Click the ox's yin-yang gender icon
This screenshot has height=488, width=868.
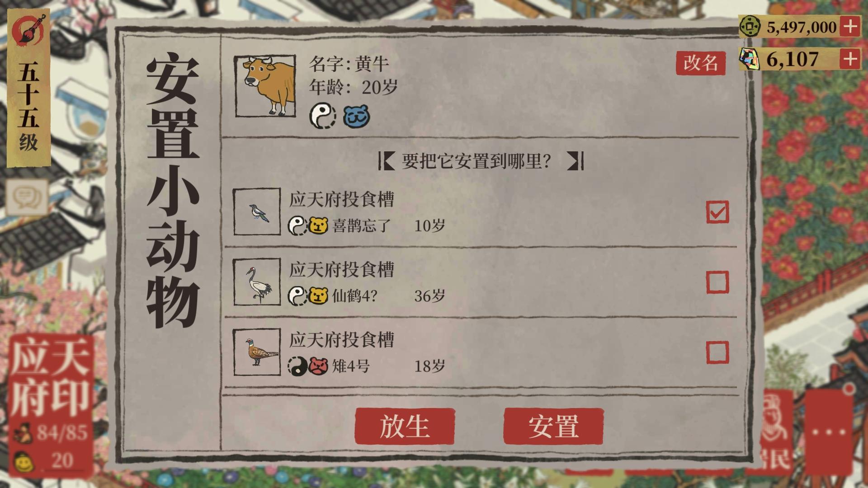[x=323, y=116]
